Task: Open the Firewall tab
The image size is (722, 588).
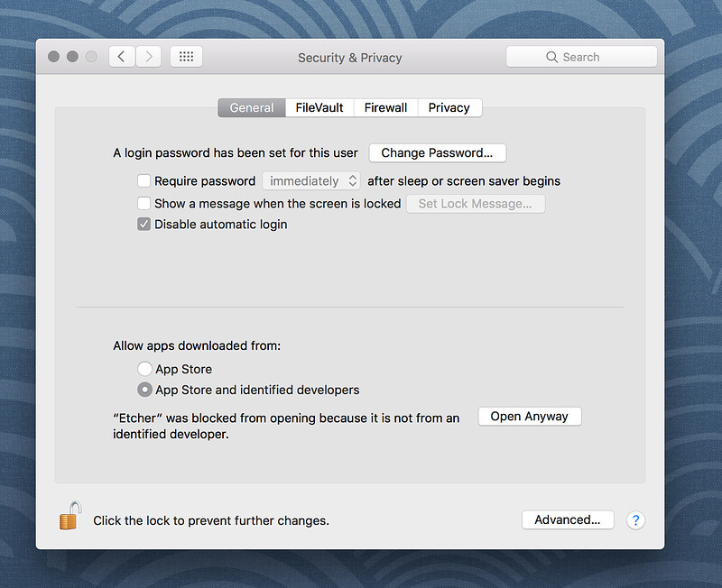Action: 385,107
